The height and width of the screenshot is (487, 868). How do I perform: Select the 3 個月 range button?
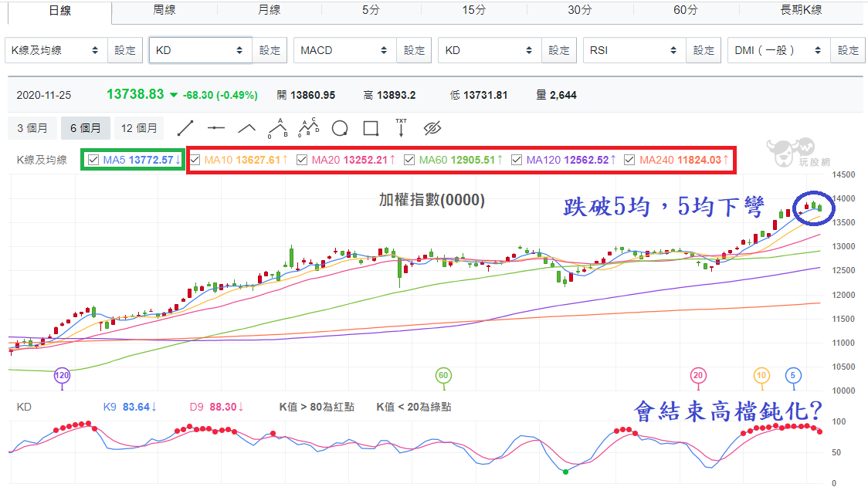click(x=32, y=128)
